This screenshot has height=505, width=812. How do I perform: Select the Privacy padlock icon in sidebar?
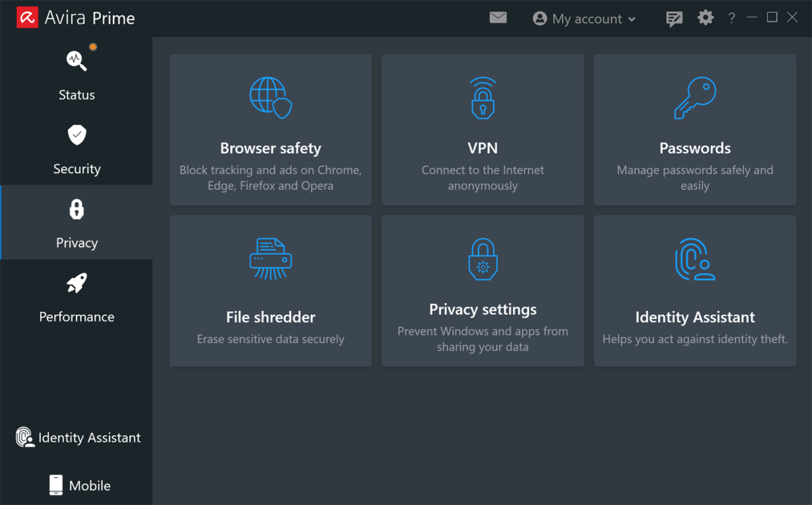point(77,209)
